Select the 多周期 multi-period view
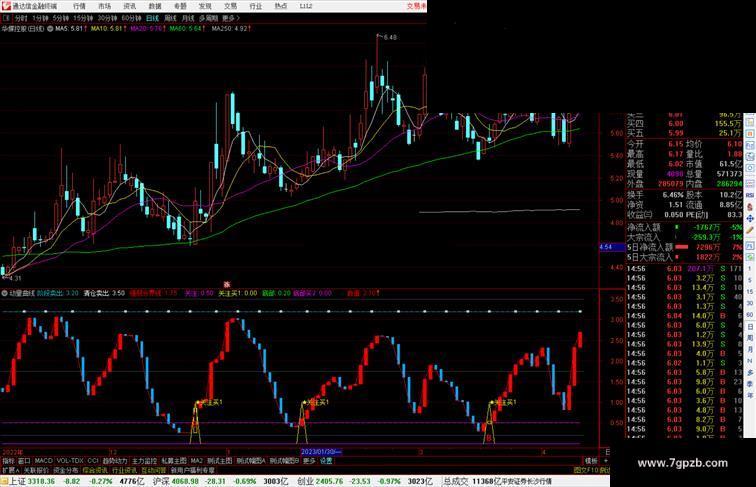Image resolution: width=756 pixels, height=487 pixels. click(208, 18)
